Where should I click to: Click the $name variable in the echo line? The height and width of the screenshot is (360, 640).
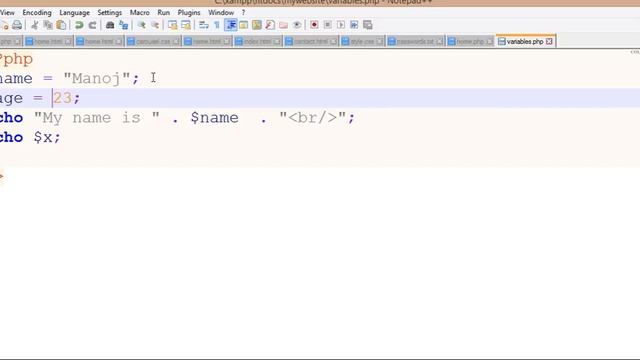pos(215,118)
